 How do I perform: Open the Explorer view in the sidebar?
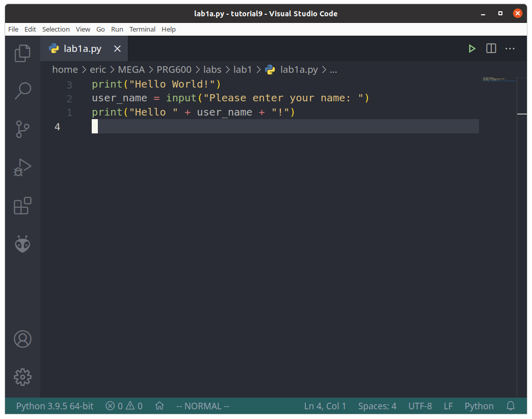22,53
